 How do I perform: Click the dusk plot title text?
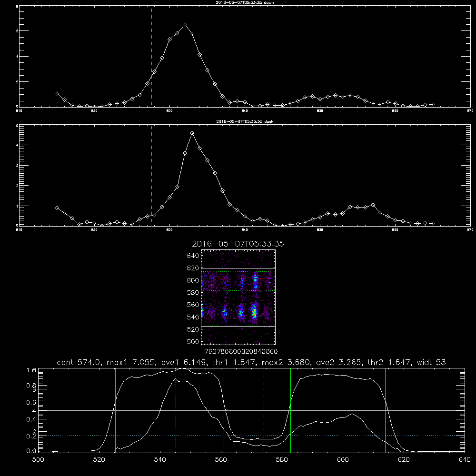245,121
